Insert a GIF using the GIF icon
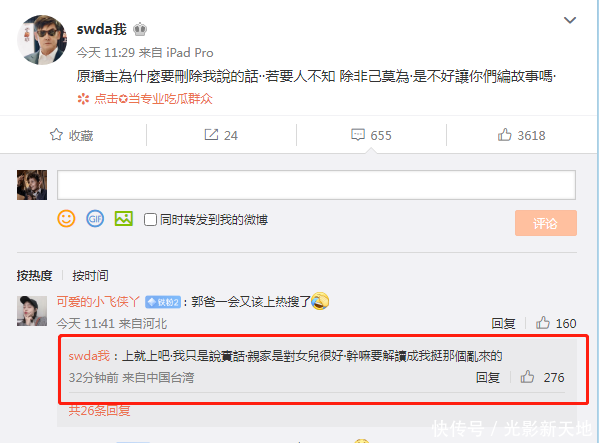 coord(95,219)
